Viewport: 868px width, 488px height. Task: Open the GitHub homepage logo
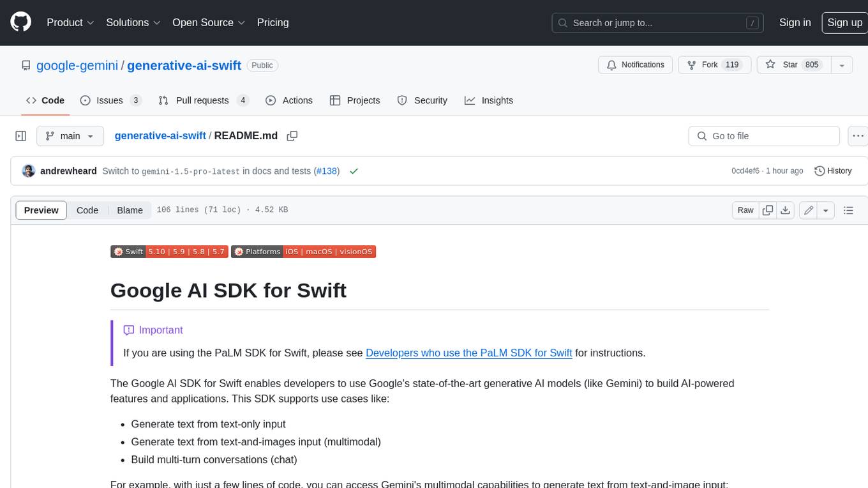tap(20, 22)
